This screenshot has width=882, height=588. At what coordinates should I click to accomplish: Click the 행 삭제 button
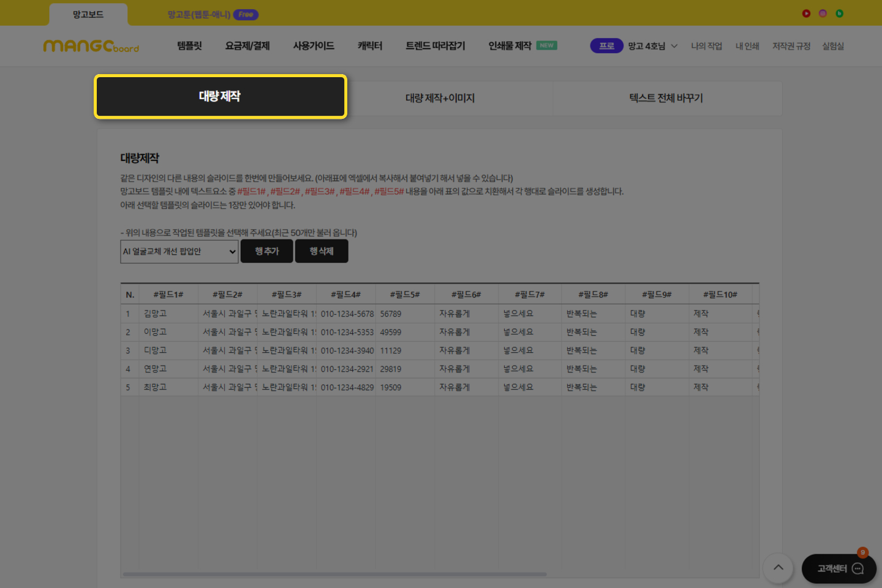coord(322,251)
